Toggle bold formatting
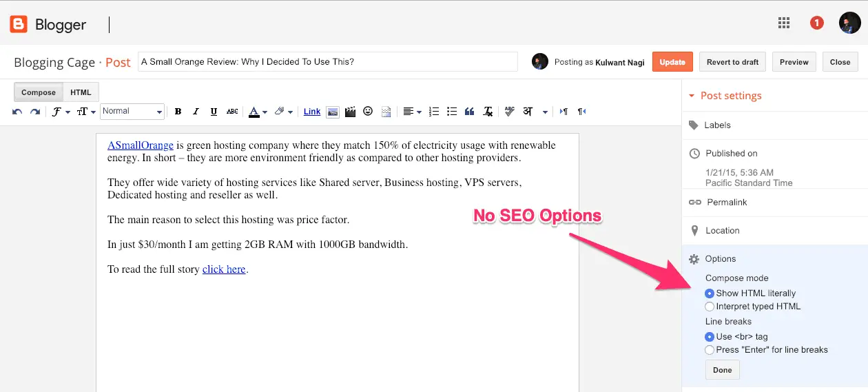The image size is (868, 392). click(178, 112)
